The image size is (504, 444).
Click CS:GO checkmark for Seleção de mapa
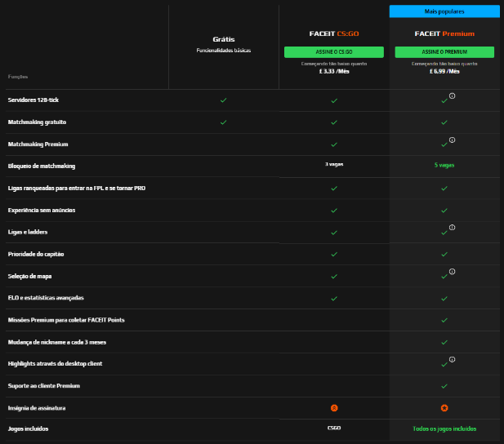tap(334, 277)
